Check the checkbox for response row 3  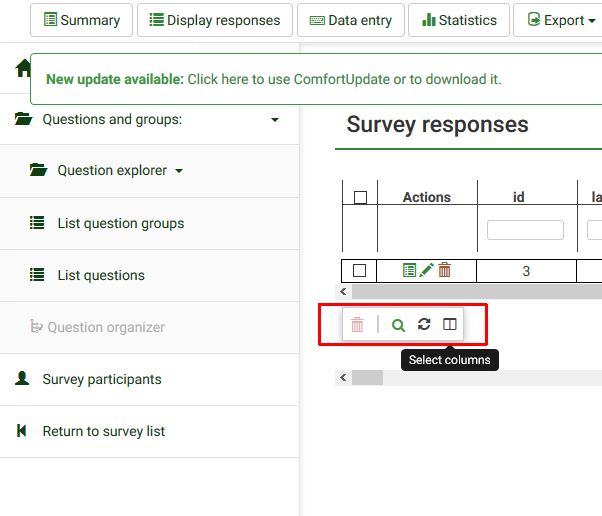(360, 270)
